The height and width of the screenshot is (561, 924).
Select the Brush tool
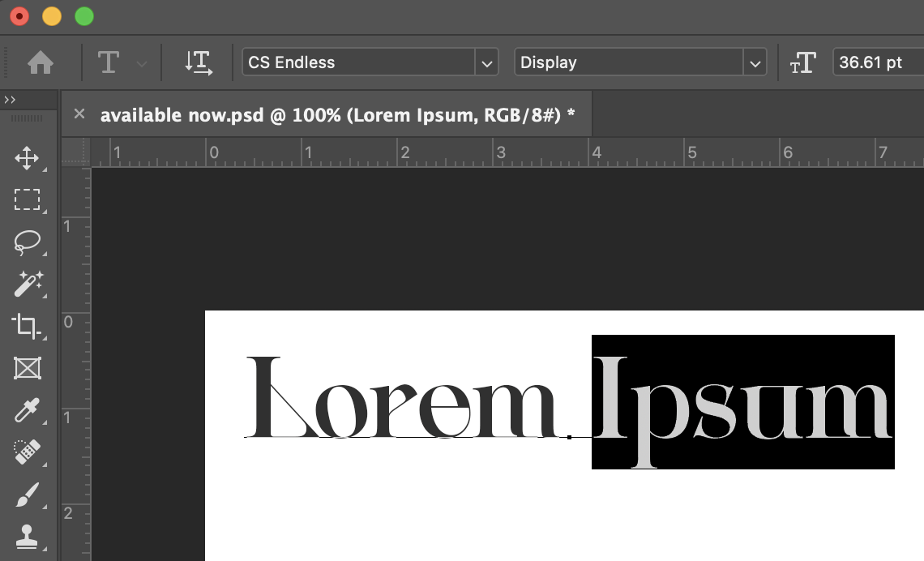[27, 495]
